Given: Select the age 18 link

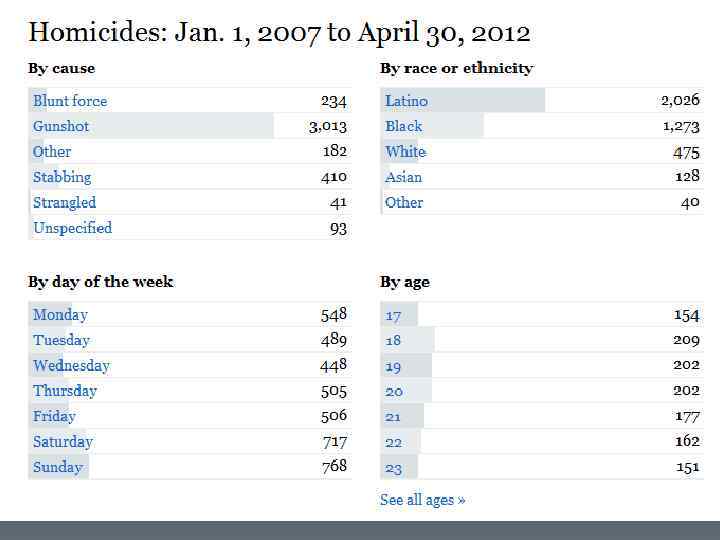Looking at the screenshot, I should (393, 341).
